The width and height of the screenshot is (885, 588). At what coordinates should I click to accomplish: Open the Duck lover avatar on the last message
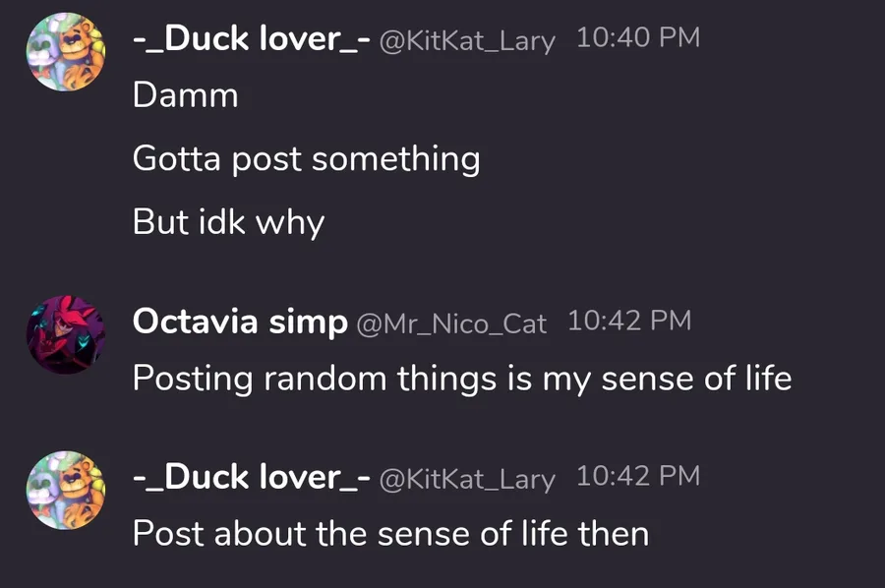(66, 490)
